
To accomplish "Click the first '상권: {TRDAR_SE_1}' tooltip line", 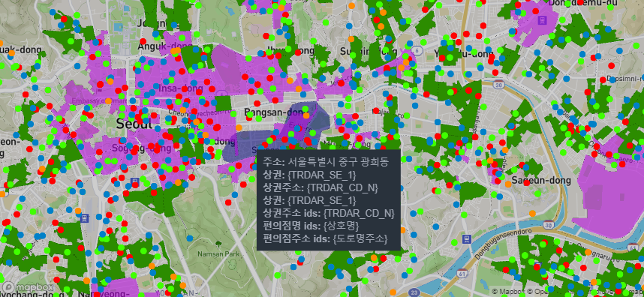I will [308, 175].
